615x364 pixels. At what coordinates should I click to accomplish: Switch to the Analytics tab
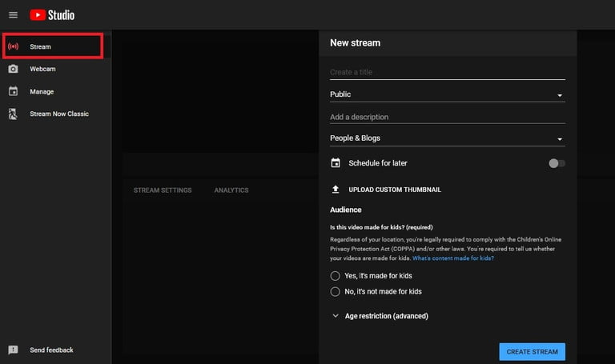pyautogui.click(x=231, y=190)
